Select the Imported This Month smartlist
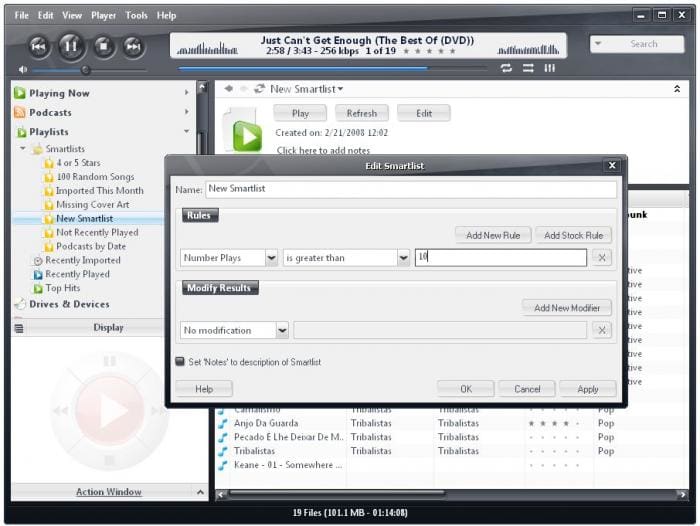The height and width of the screenshot is (526, 700). click(100, 191)
